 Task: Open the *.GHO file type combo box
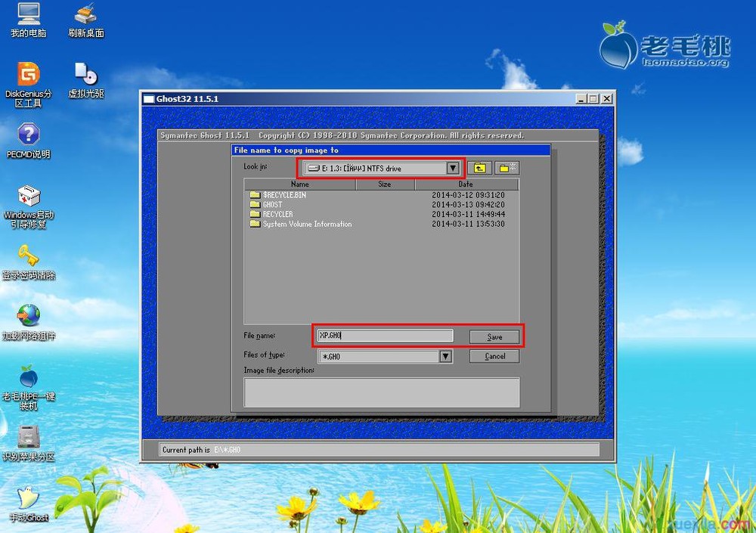pos(385,356)
